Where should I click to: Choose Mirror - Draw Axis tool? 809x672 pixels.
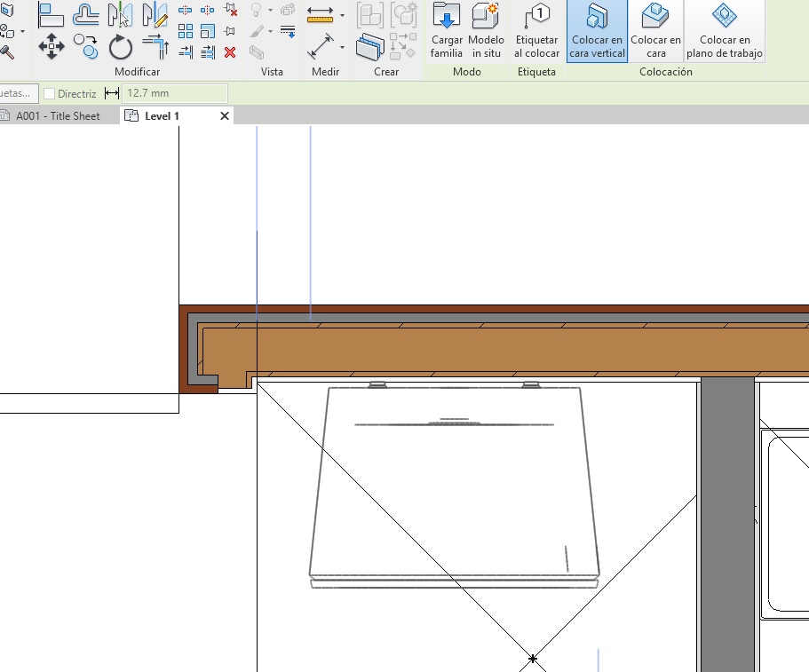coord(155,15)
